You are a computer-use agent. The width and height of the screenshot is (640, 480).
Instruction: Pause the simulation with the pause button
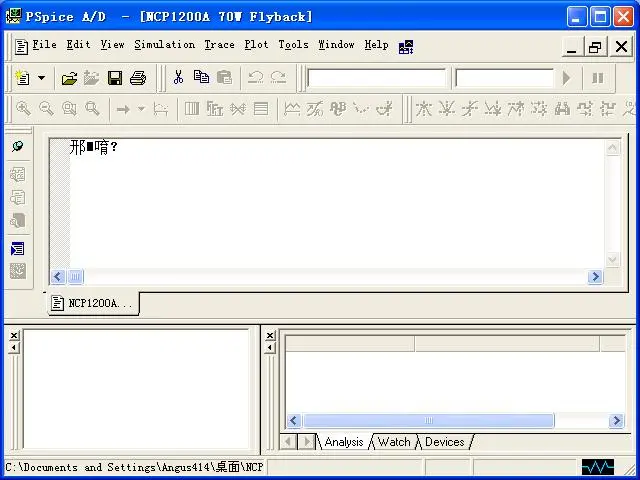[598, 78]
